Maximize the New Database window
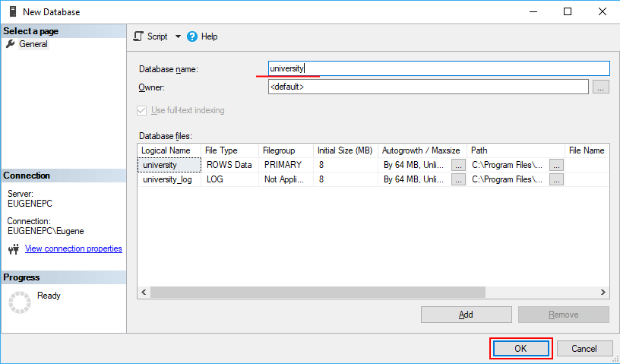 coord(568,11)
